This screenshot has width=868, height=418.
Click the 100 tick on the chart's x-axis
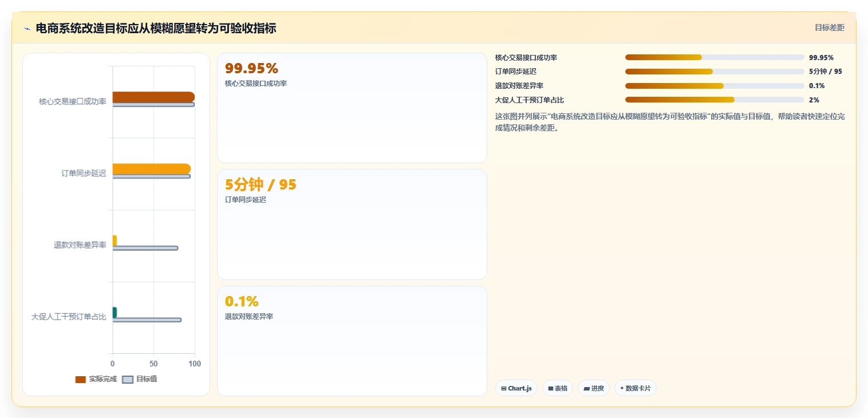coord(195,364)
